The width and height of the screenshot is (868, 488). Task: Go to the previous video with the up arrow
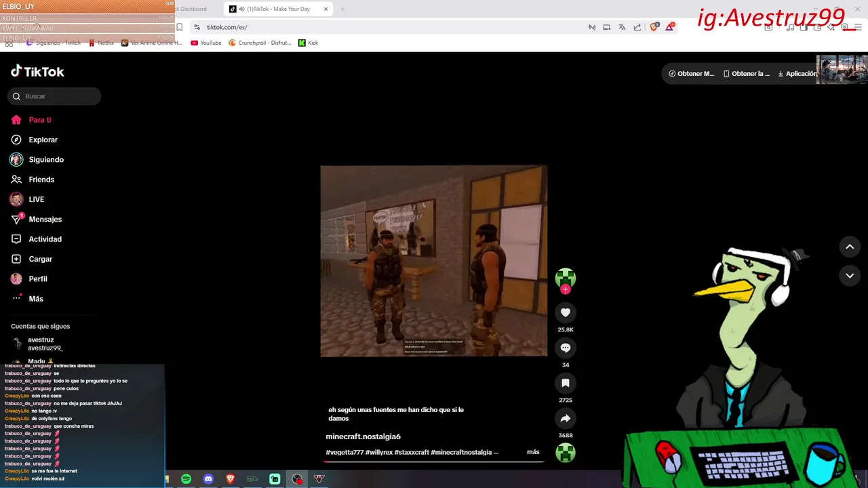point(850,247)
